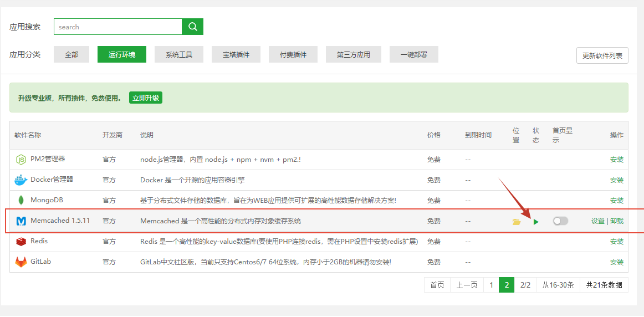The height and width of the screenshot is (317, 644).
Task: Uninstall Memcached via 卸载 link
Action: tap(616, 221)
